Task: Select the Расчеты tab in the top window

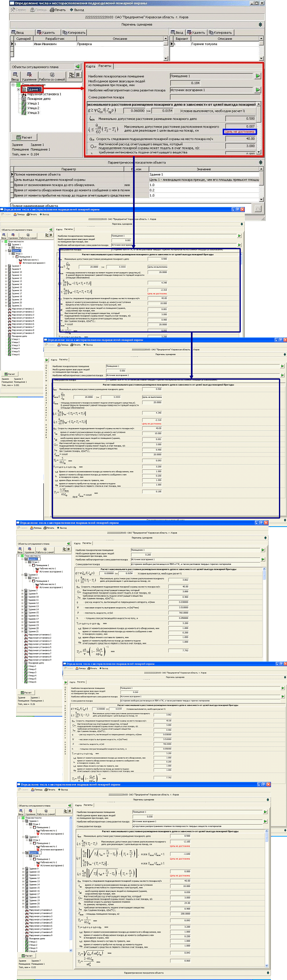Action: 105,66
